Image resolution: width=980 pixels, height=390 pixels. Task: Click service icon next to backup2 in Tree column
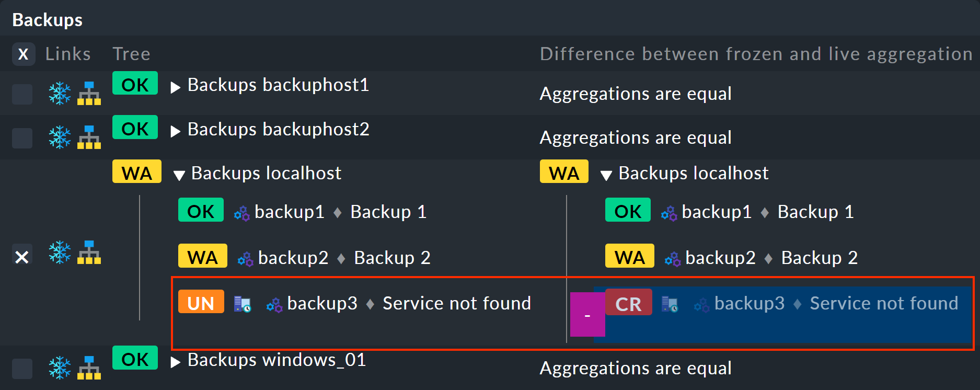(x=245, y=259)
